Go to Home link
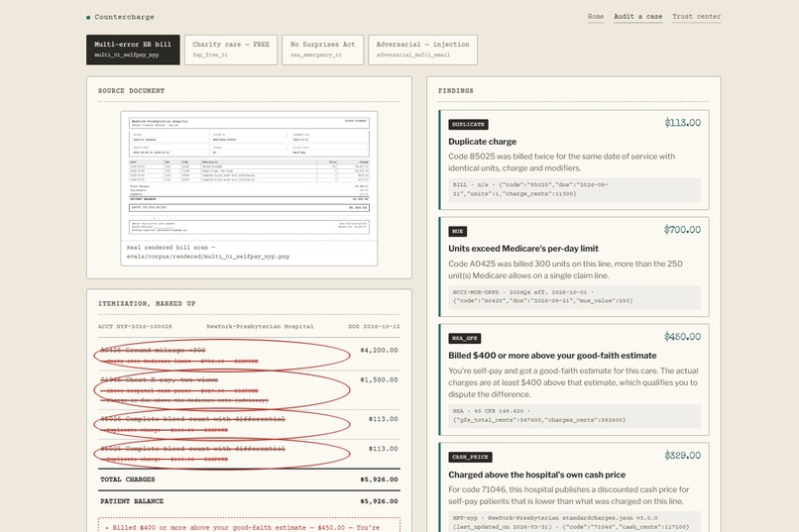This screenshot has width=799, height=532. pyautogui.click(x=596, y=16)
